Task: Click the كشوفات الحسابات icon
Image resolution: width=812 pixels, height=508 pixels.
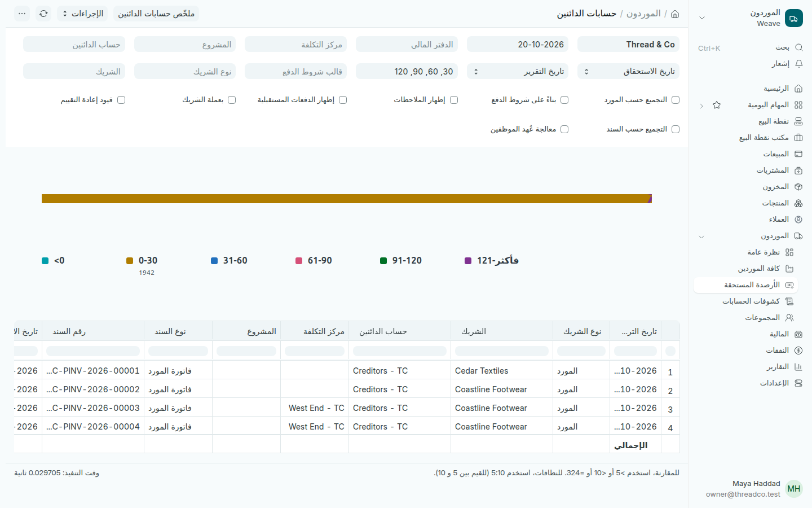Action: point(789,301)
